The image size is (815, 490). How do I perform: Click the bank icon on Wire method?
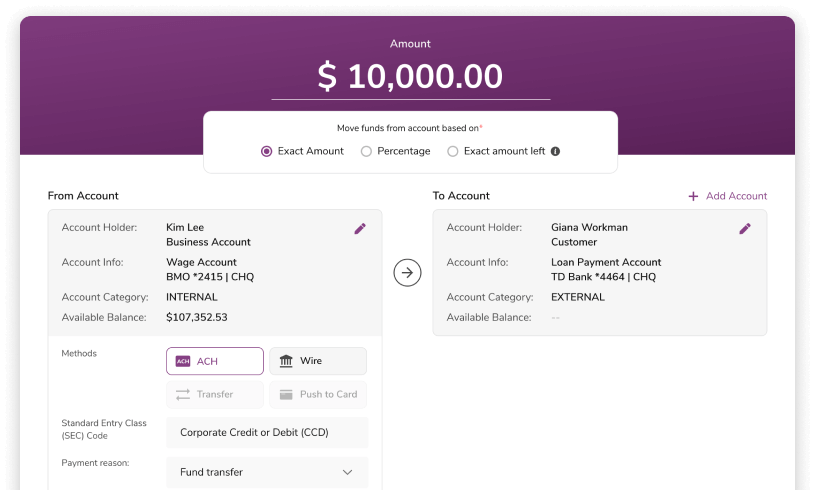pos(286,361)
